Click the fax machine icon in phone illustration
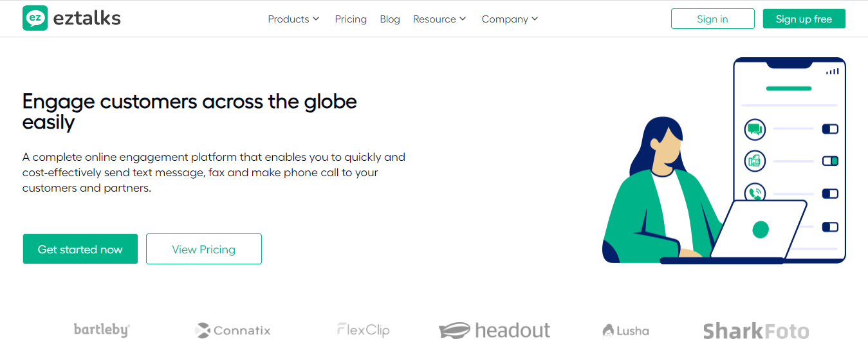868x364 pixels. coord(755,161)
